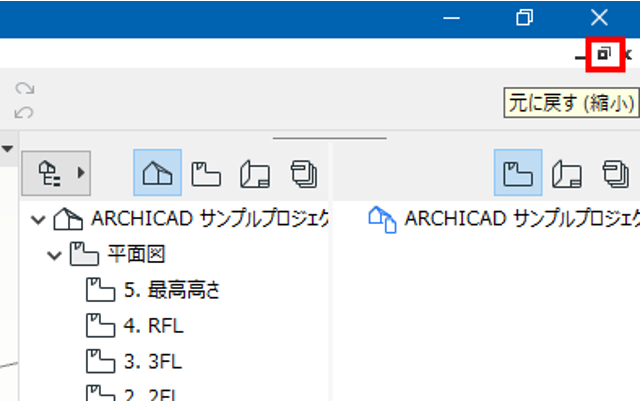Click floor plan icon beside 5. 最高高さ

tap(100, 290)
